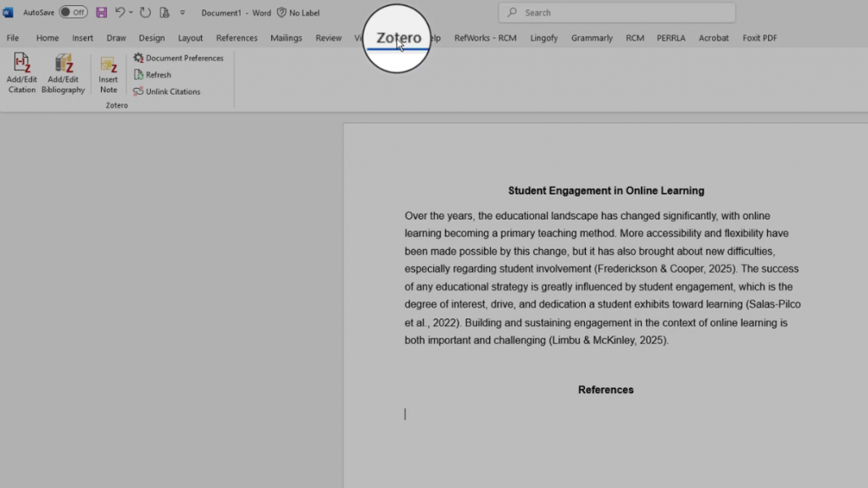Open the No Label sensitivity menu
The image size is (868, 488).
click(298, 13)
